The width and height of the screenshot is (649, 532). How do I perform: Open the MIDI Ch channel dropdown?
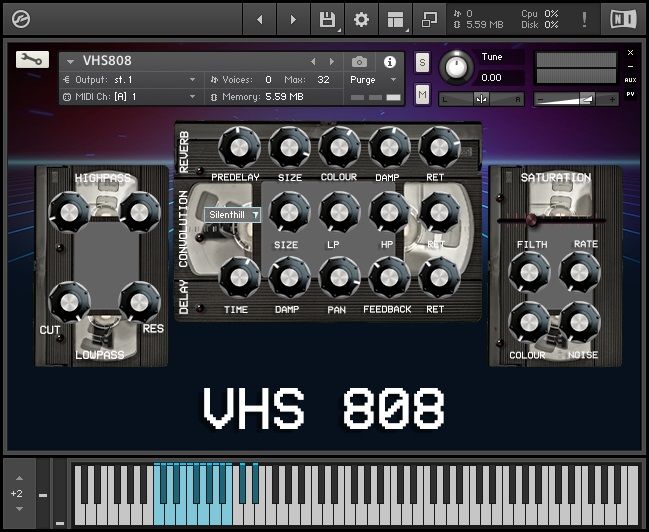(130, 96)
